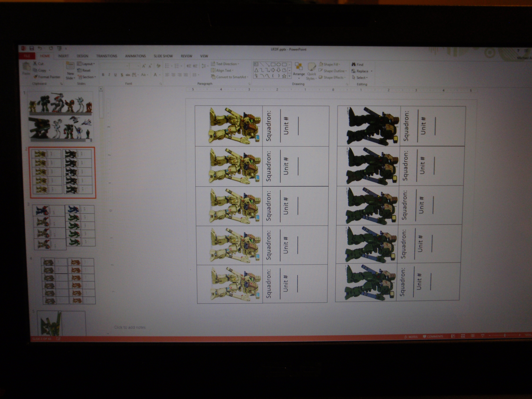This screenshot has width=532, height=399.
Task: Toggle Strikethrough formatting
Action: point(128,75)
